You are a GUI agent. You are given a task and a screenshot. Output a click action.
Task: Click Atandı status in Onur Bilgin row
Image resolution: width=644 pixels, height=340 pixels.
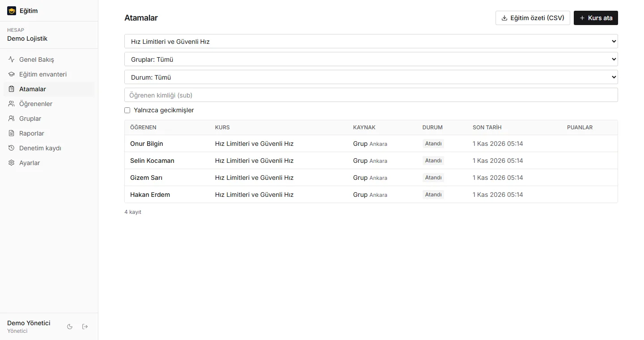coord(433,144)
